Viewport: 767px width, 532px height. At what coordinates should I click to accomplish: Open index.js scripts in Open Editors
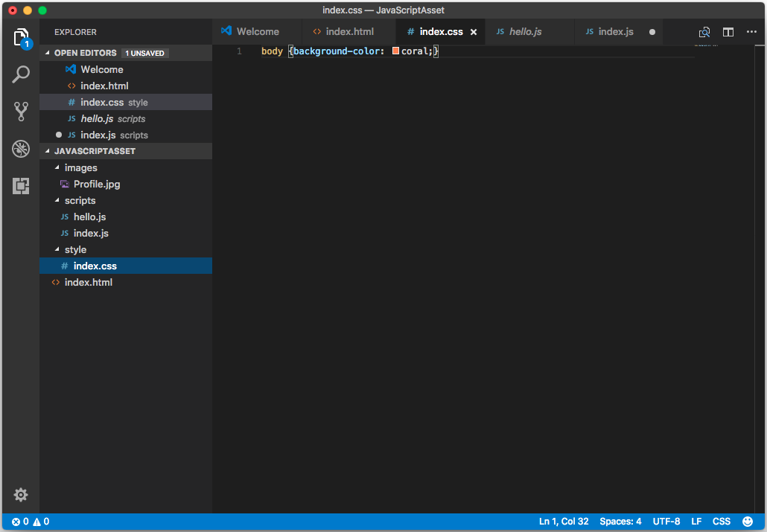point(126,135)
